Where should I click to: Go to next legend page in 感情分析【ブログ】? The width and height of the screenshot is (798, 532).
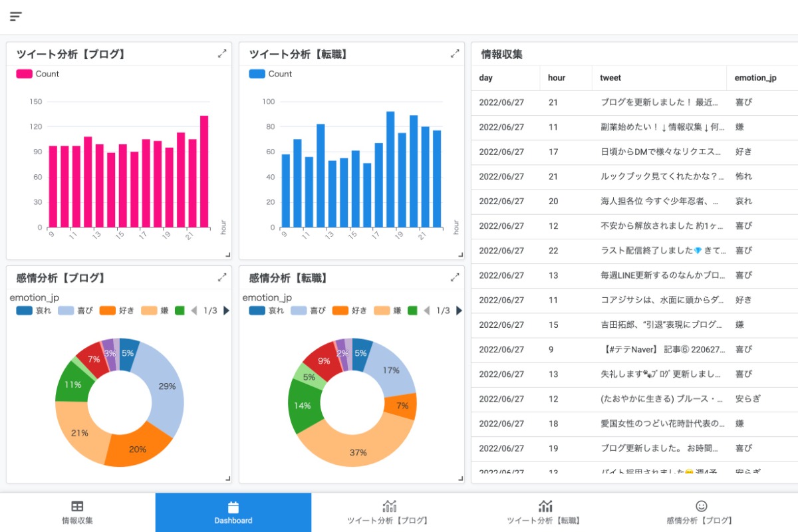(226, 311)
